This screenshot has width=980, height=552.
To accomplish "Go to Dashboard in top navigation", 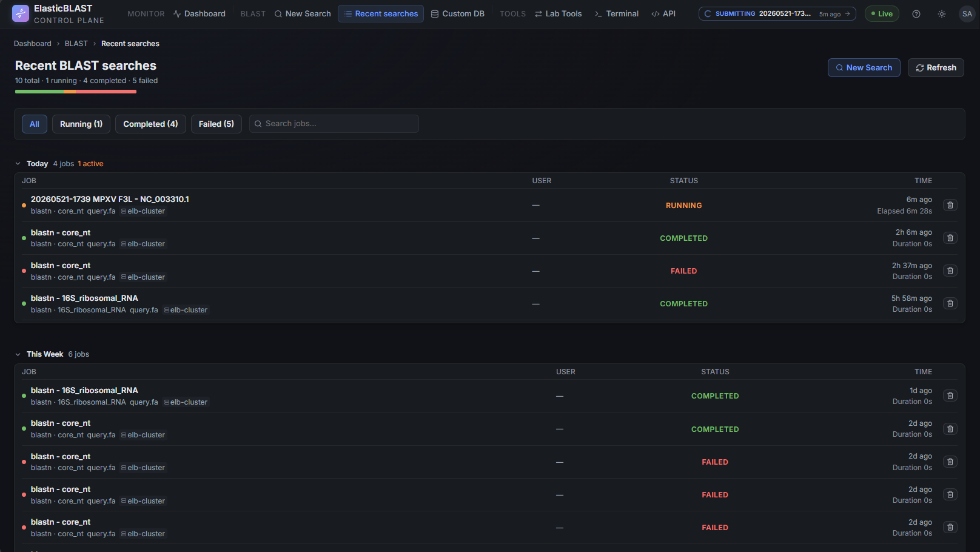I will 199,14.
